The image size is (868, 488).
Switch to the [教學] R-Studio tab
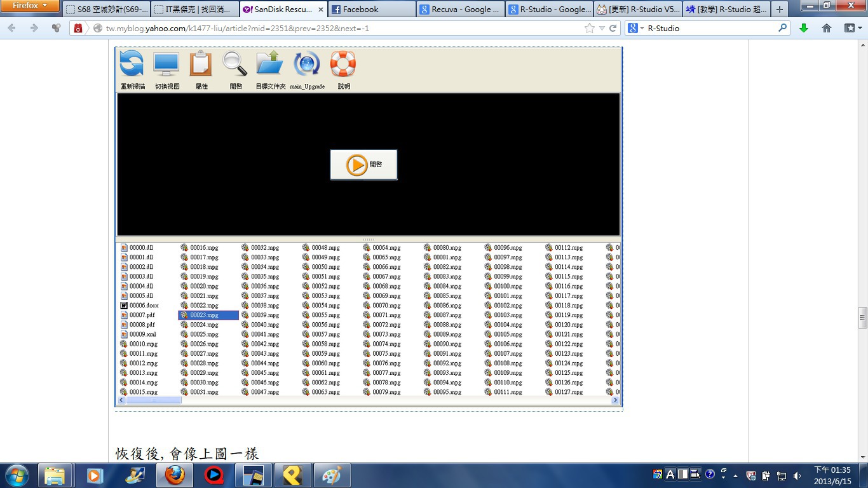pyautogui.click(x=726, y=10)
